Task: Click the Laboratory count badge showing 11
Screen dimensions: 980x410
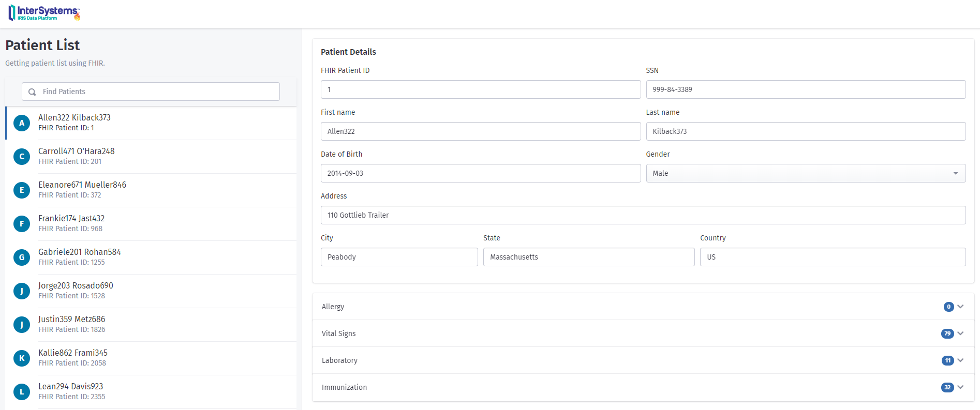Action: 947,360
